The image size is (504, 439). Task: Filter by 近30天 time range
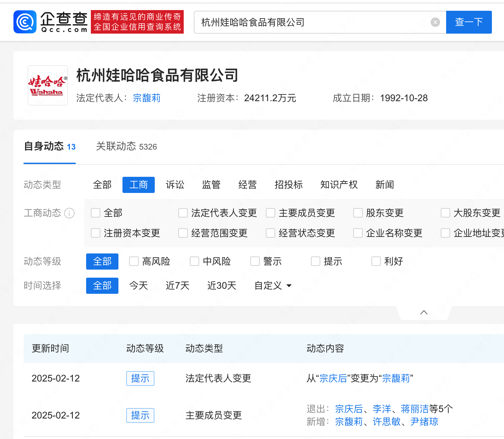[x=222, y=286]
